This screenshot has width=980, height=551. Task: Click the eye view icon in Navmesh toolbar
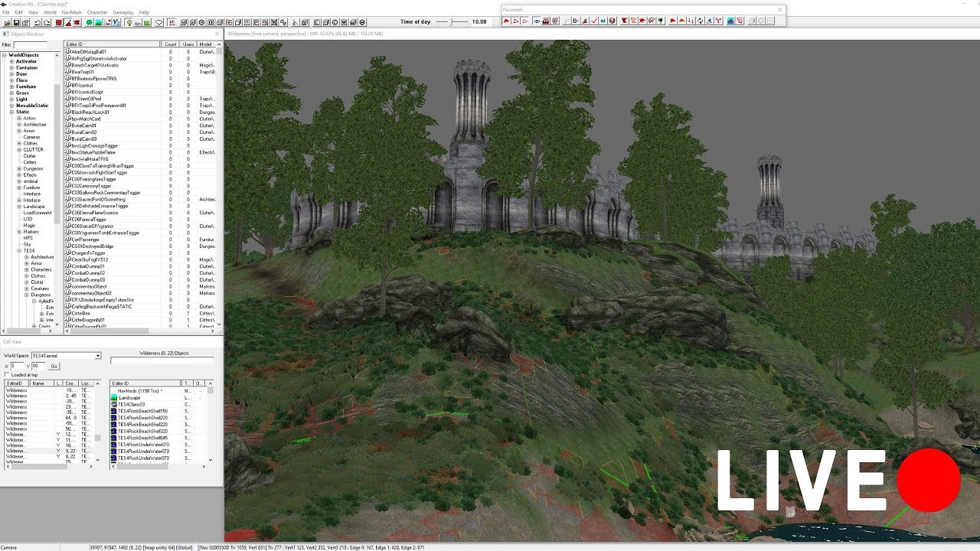537,21
